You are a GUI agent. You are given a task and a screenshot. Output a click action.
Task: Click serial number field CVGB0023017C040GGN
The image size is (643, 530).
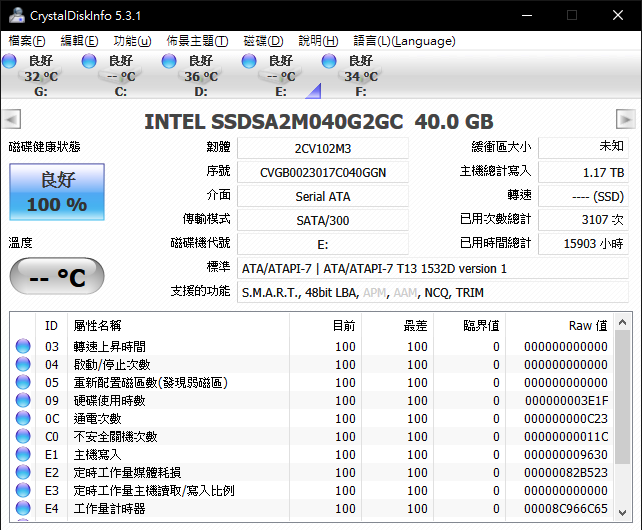tap(323, 172)
